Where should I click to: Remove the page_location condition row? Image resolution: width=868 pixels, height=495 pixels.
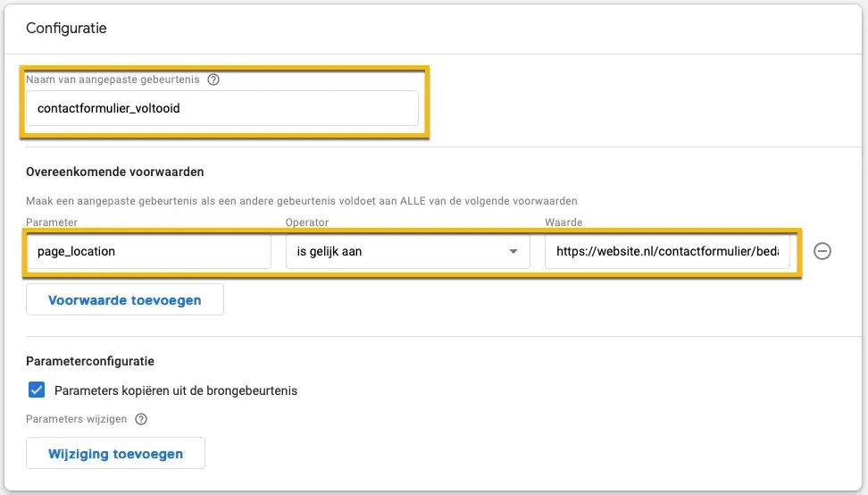point(822,251)
